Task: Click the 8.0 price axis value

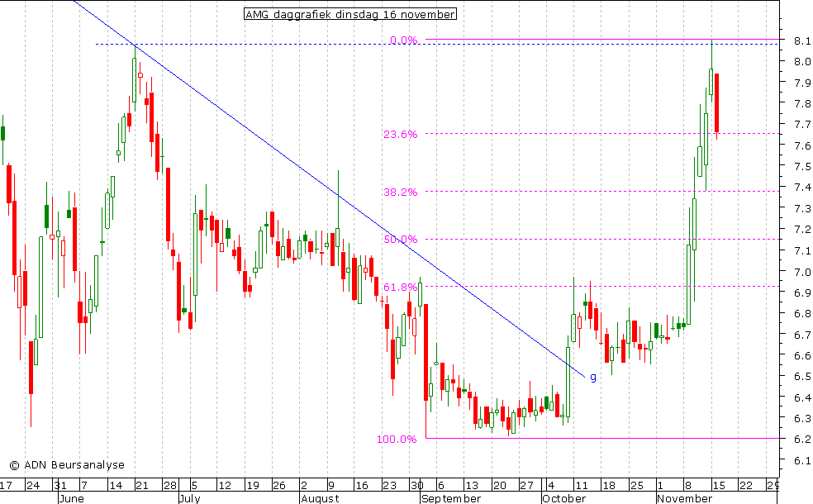Action: coord(802,61)
